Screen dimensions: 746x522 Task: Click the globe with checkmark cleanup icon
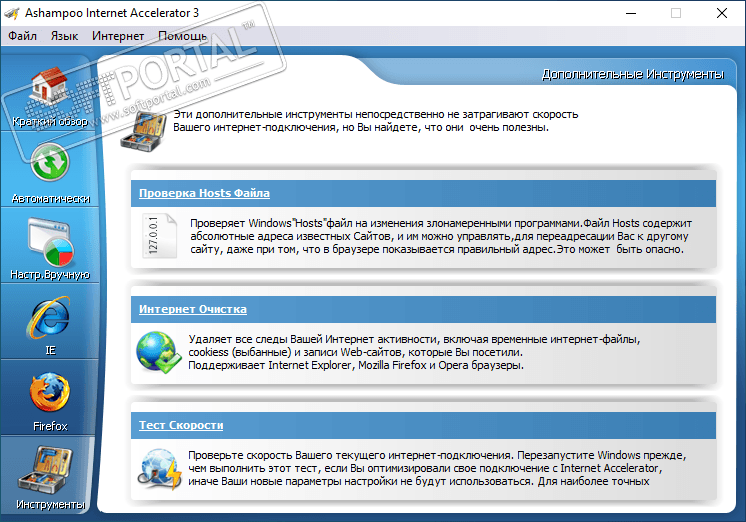(158, 352)
